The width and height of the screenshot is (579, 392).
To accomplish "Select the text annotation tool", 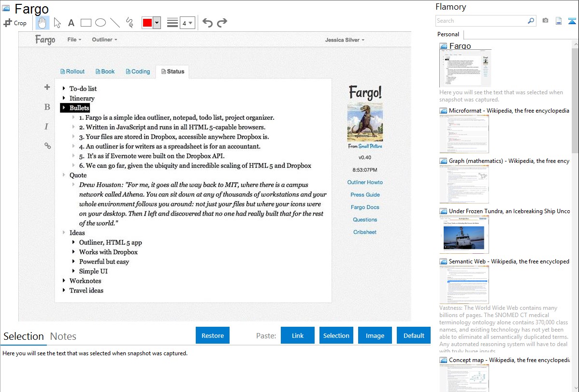I will [x=71, y=23].
